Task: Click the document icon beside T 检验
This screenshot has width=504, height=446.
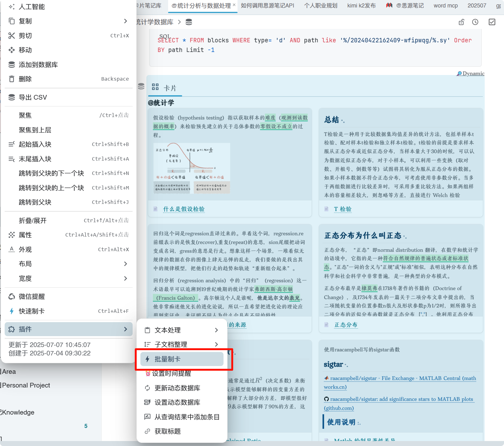Action: 326,209
